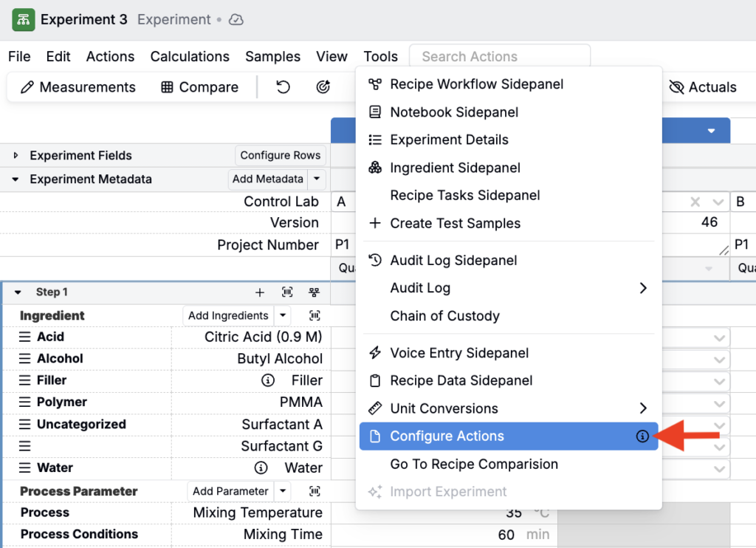Click the Configure Rows button
The width and height of the screenshot is (756, 548).
click(280, 155)
